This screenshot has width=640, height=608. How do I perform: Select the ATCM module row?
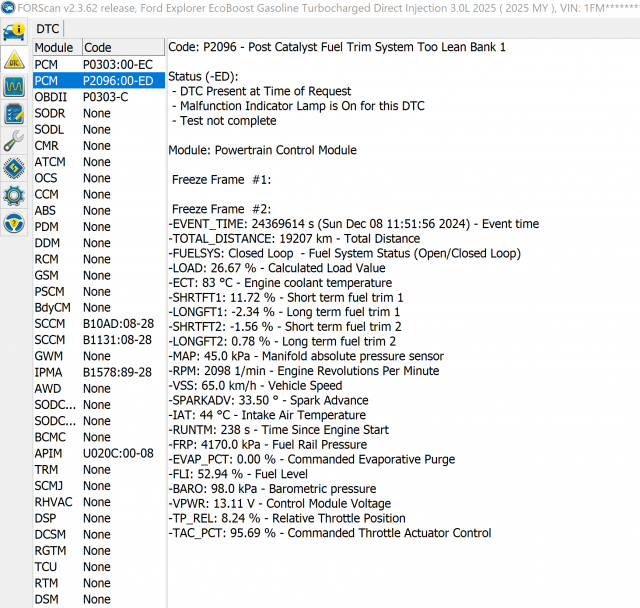click(x=99, y=162)
